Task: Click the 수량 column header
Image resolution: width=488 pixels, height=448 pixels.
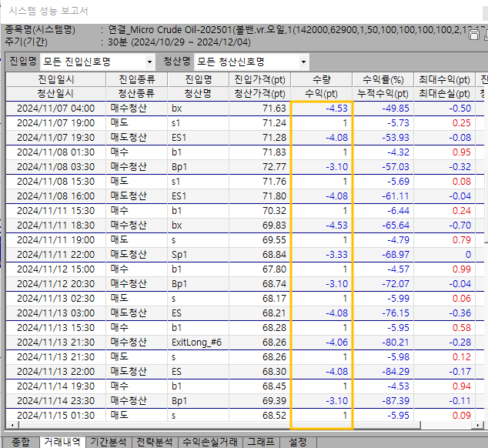Action: point(321,80)
